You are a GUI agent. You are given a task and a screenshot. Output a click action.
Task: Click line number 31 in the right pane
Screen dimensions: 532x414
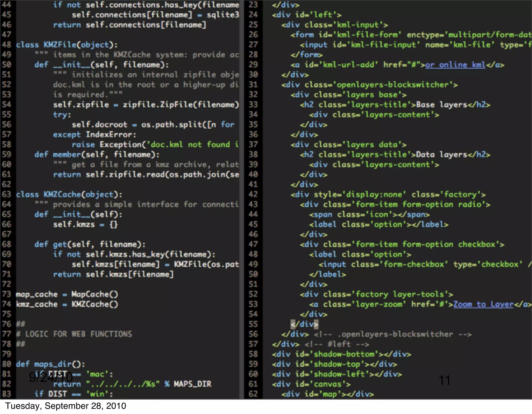click(253, 85)
